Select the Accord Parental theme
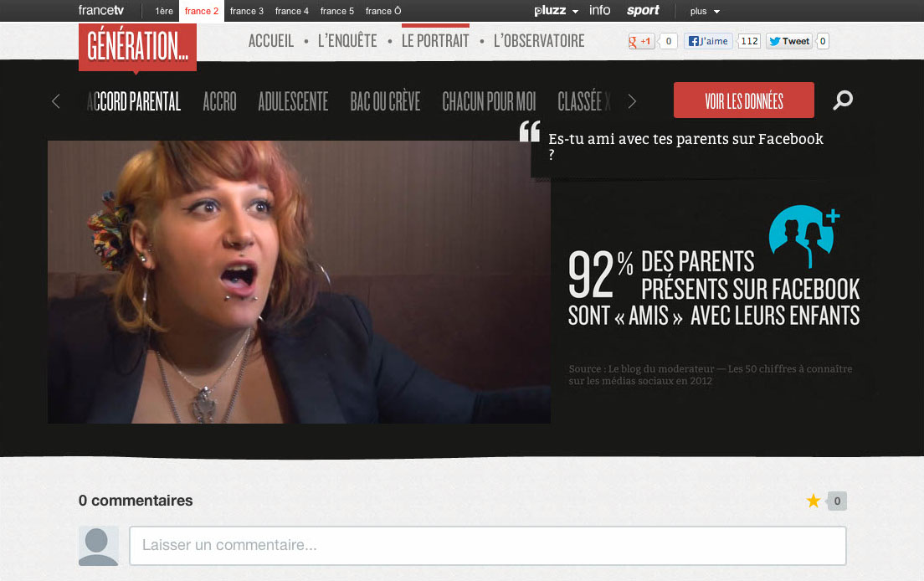 [x=134, y=101]
